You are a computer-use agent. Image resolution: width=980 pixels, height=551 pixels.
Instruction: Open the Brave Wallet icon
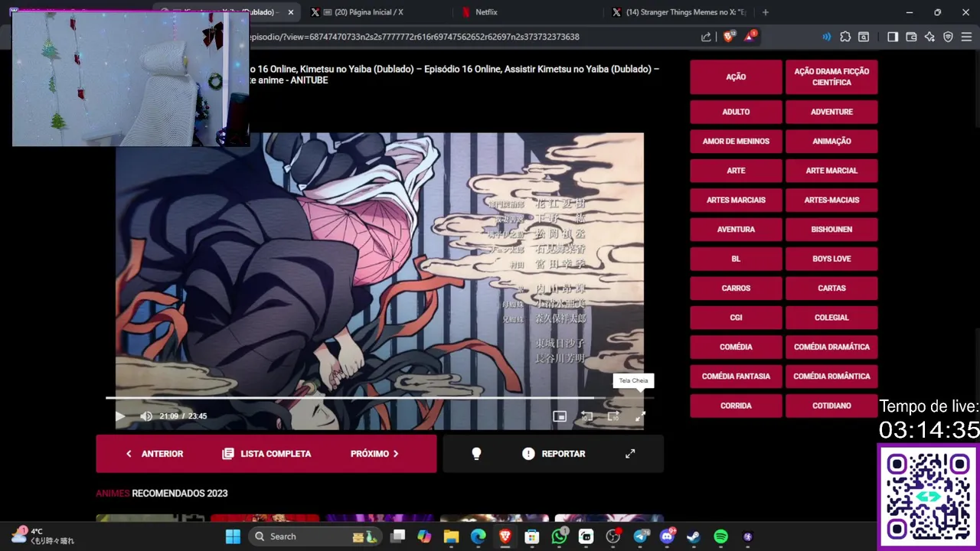point(911,37)
